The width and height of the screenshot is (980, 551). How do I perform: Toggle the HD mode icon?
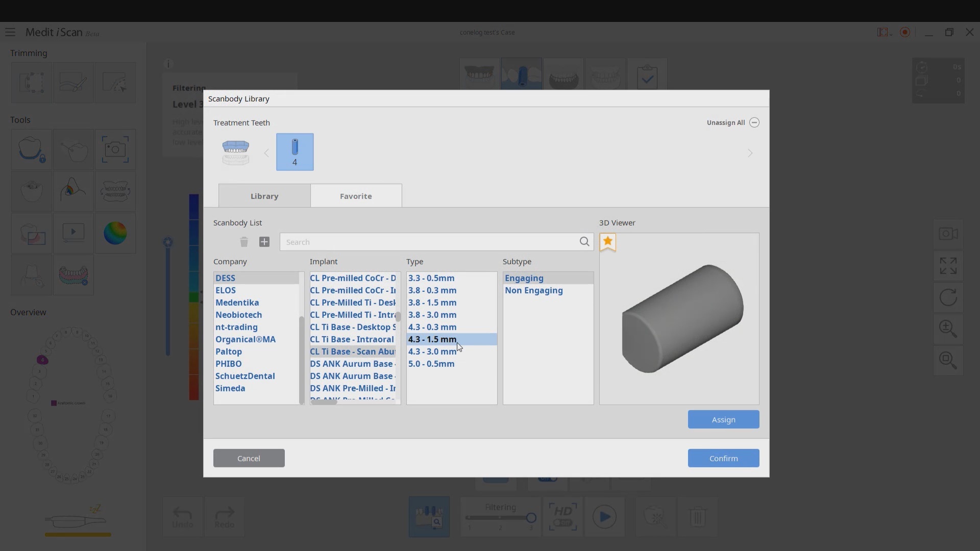(x=562, y=517)
